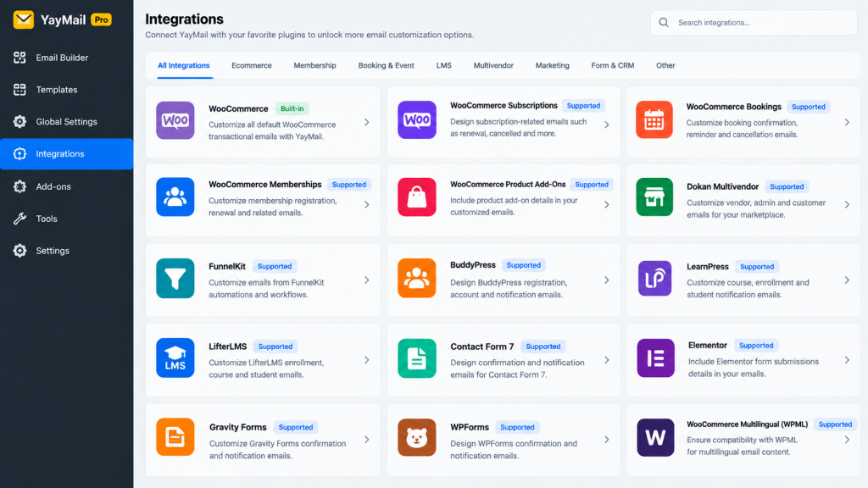Click the Pro badge beside YayMail
Viewport: 868px width, 488px height.
(x=102, y=20)
